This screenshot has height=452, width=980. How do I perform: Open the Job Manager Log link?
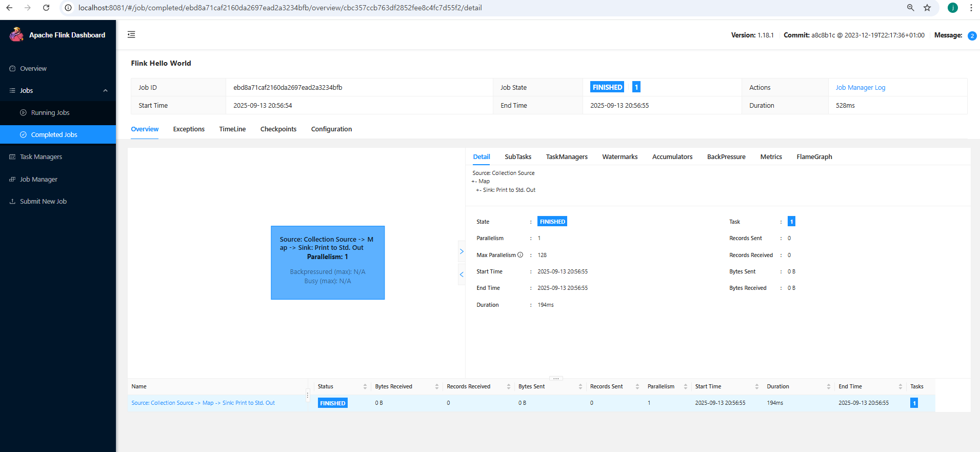tap(861, 88)
